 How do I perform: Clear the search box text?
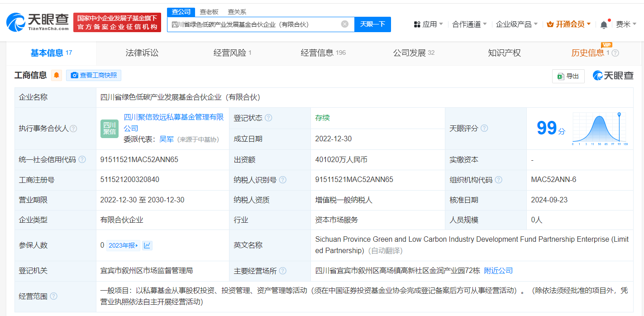(x=345, y=24)
